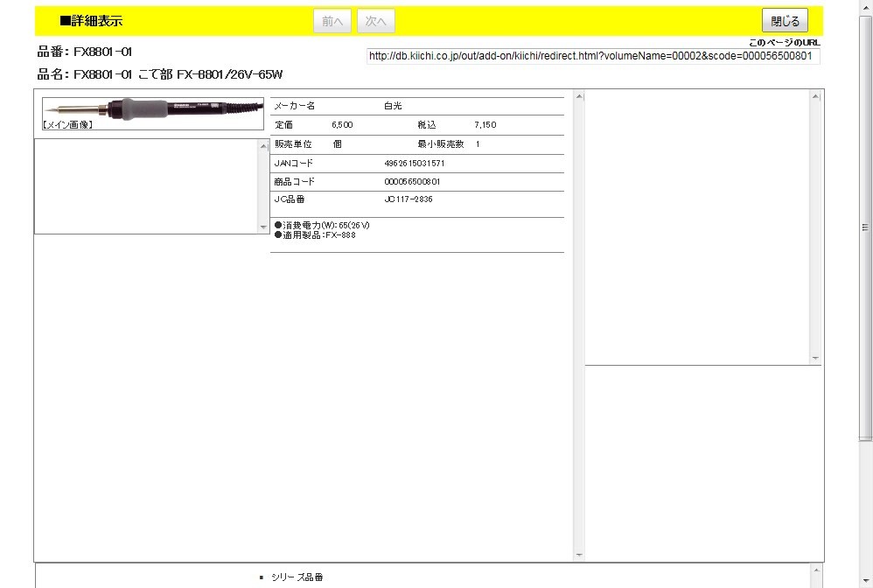The height and width of the screenshot is (588, 873).
Task: Click the 販売単位 value 個
Action: (x=338, y=143)
